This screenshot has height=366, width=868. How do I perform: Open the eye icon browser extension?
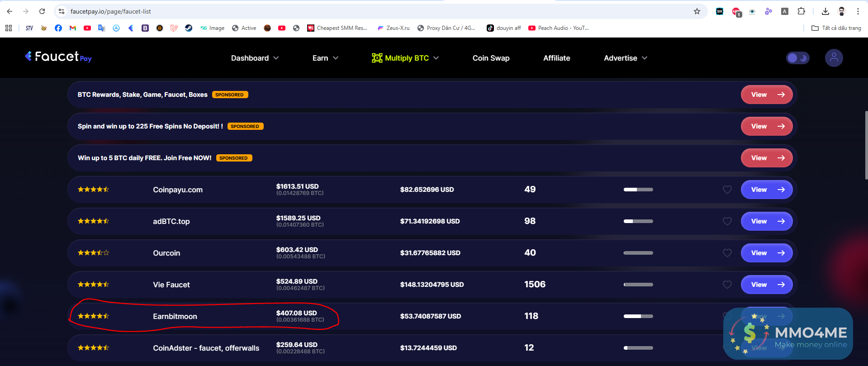coord(752,11)
